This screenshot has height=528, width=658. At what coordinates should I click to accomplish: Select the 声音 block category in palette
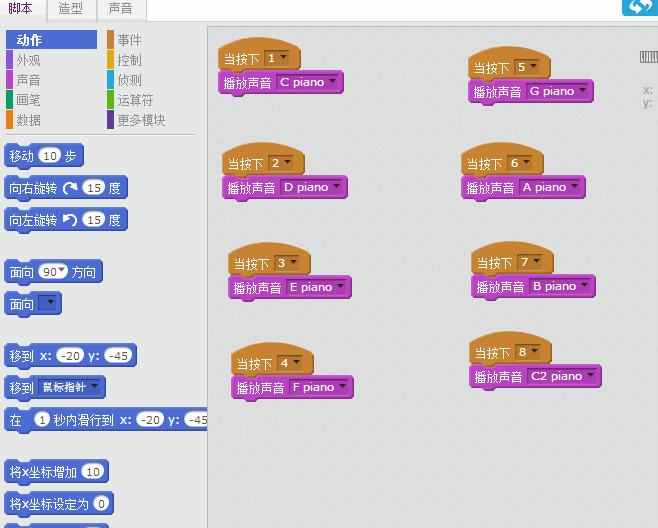29,80
